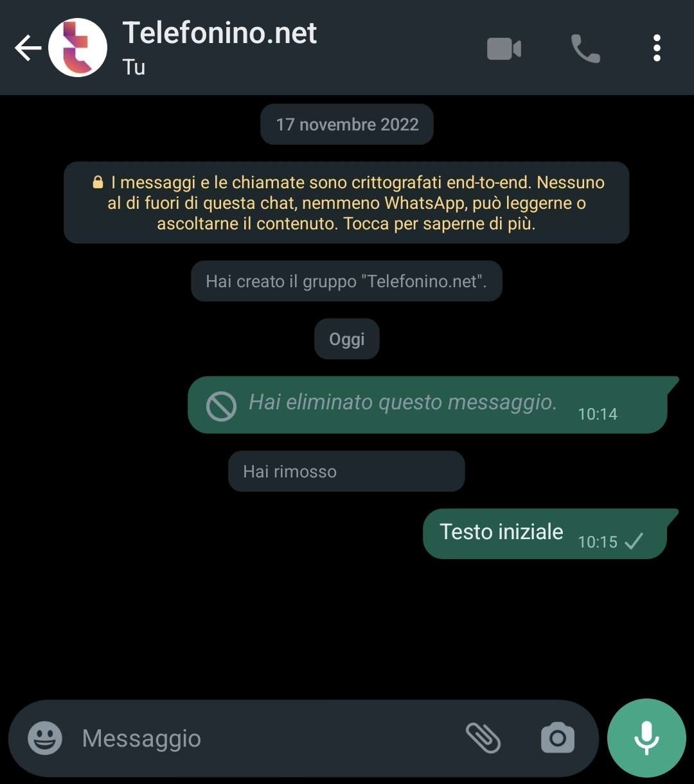Open the emoji picker
The image size is (694, 784).
coord(45,738)
